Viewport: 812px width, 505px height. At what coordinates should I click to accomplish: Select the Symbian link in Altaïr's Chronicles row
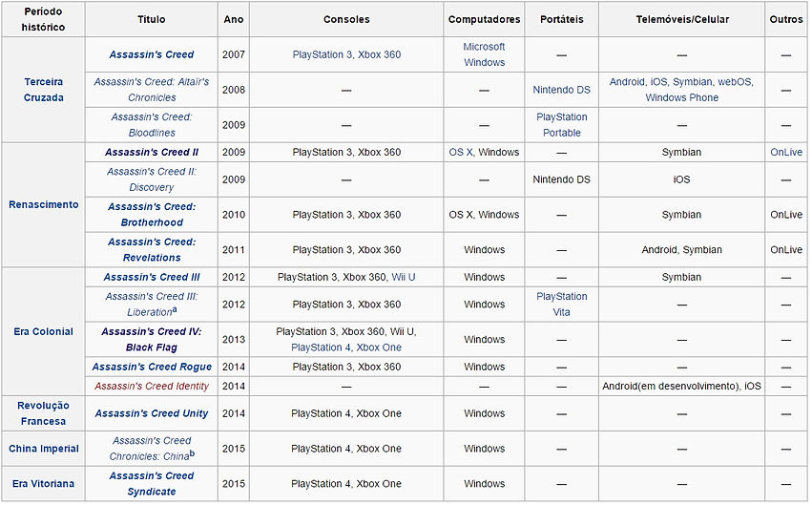(x=693, y=82)
